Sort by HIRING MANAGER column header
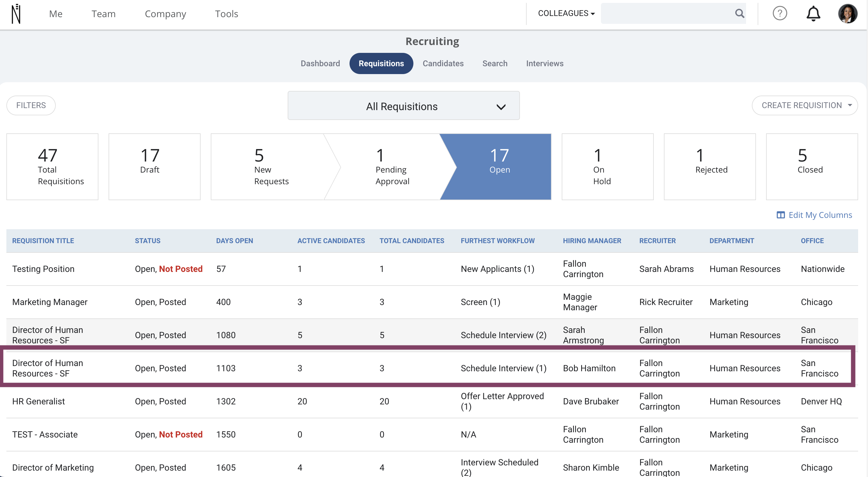 tap(592, 241)
